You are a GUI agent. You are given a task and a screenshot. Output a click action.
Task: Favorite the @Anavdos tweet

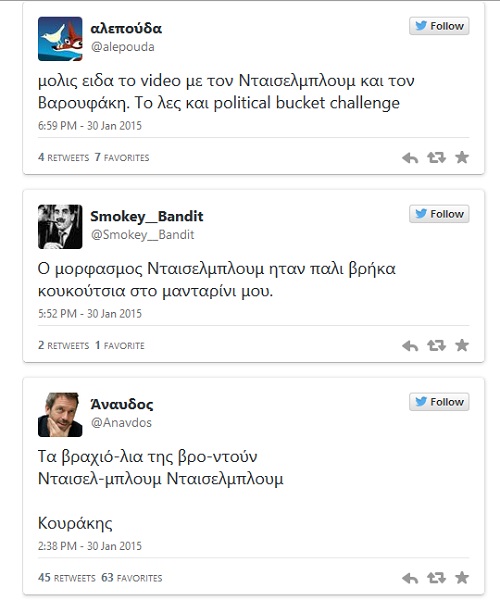(462, 577)
